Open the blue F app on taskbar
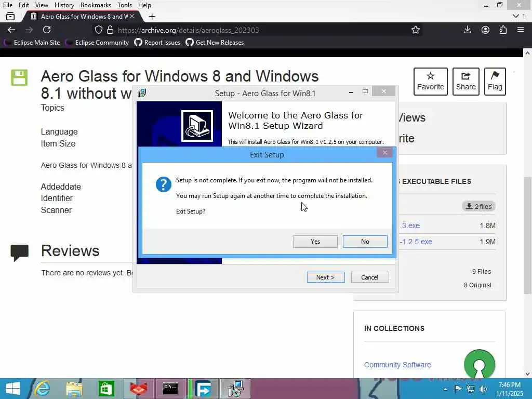Screen dimensions: 532x399 click(x=203, y=389)
